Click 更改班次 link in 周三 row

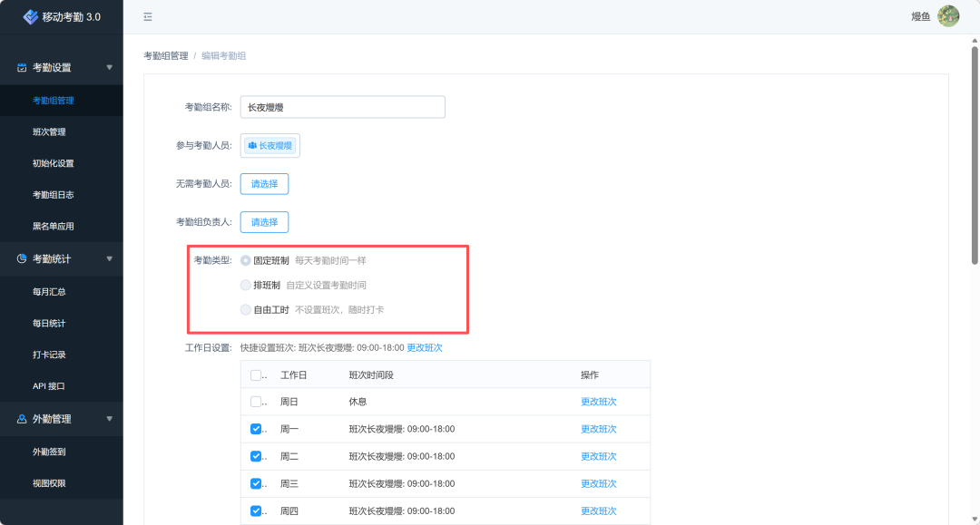(x=598, y=484)
